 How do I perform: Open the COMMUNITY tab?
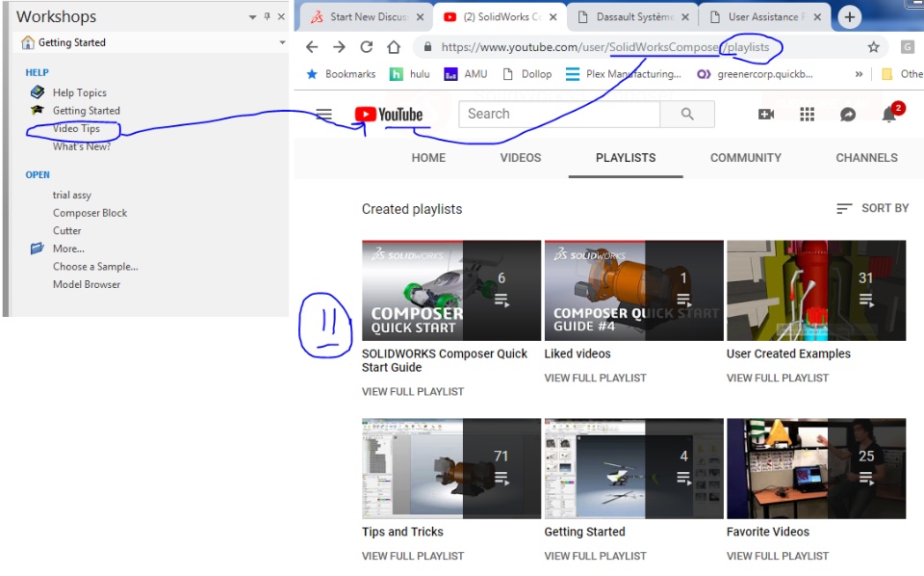pyautogui.click(x=745, y=157)
